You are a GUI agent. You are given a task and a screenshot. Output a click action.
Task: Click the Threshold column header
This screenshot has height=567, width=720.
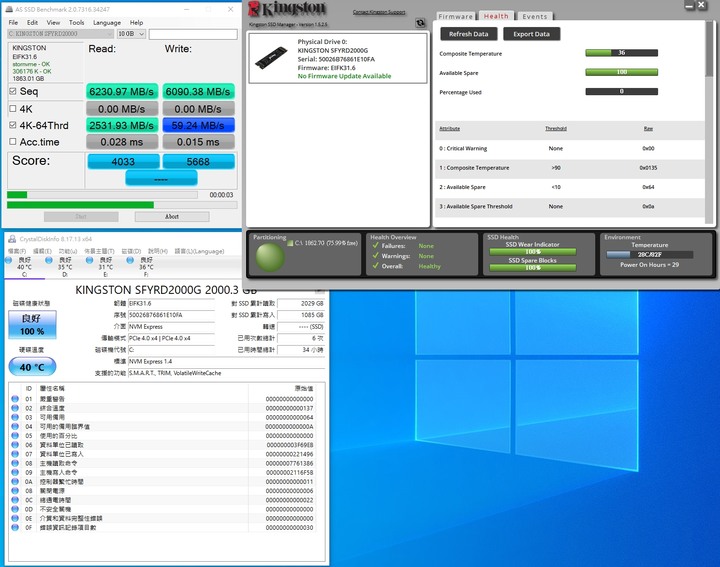[x=556, y=129]
